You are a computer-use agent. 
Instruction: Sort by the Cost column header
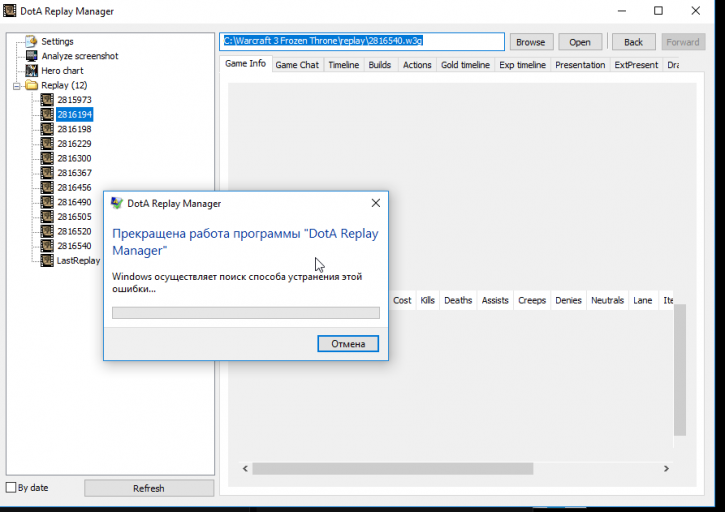[x=402, y=301]
